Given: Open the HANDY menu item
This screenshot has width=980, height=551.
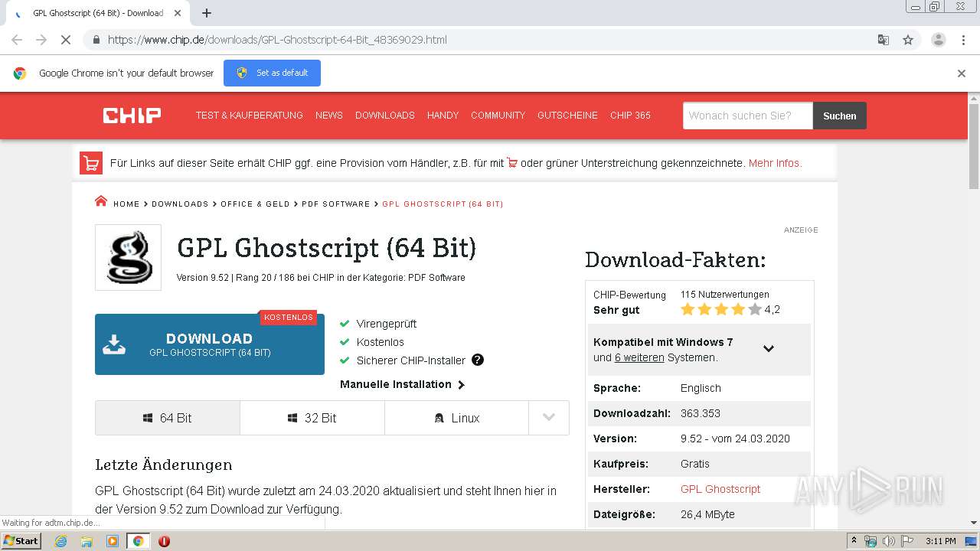Looking at the screenshot, I should pyautogui.click(x=443, y=116).
